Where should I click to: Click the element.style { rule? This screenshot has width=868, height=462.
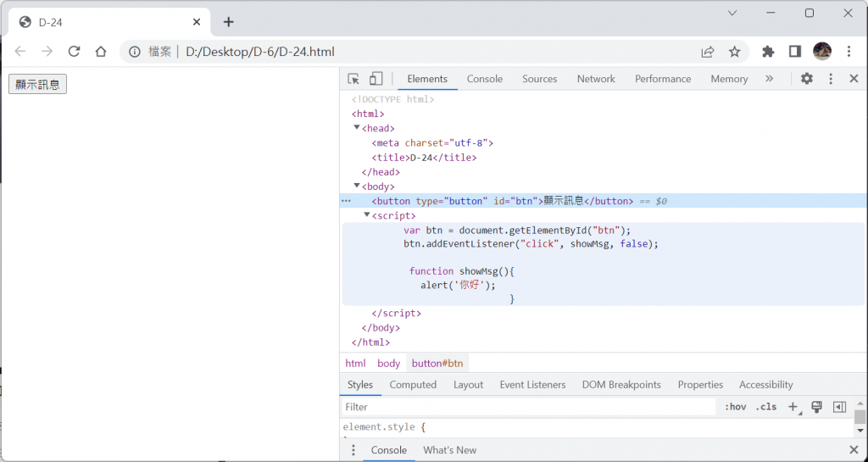click(x=384, y=427)
